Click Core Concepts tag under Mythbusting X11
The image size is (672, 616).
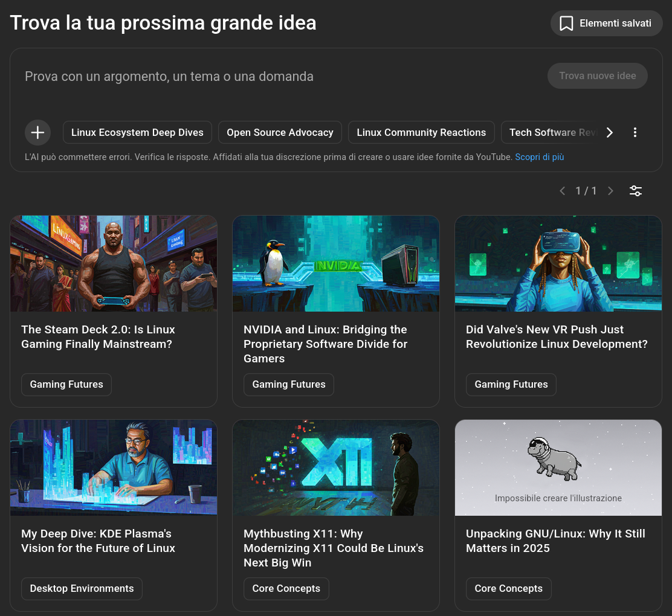click(286, 589)
